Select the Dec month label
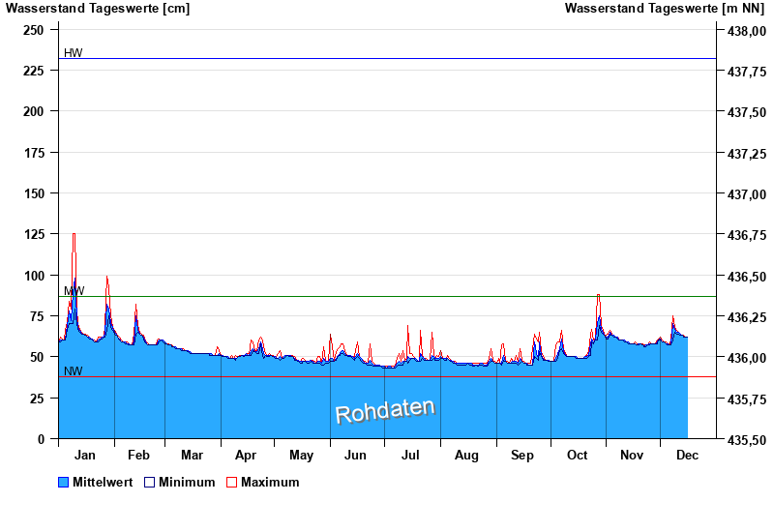Viewport: 774px width, 532px height. pos(687,455)
